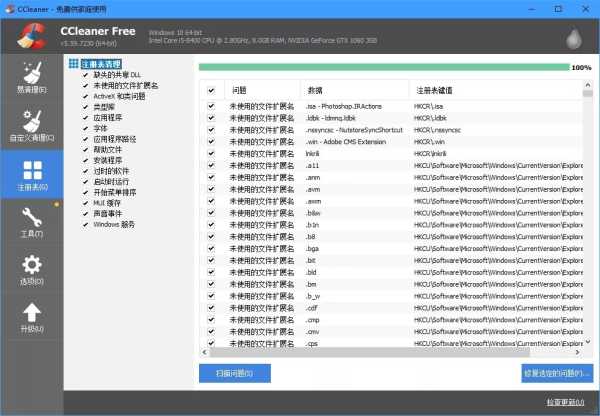Uncheck ActiveX 和类问题 checkmark
Screen dimensions: 600x416
click(86, 96)
